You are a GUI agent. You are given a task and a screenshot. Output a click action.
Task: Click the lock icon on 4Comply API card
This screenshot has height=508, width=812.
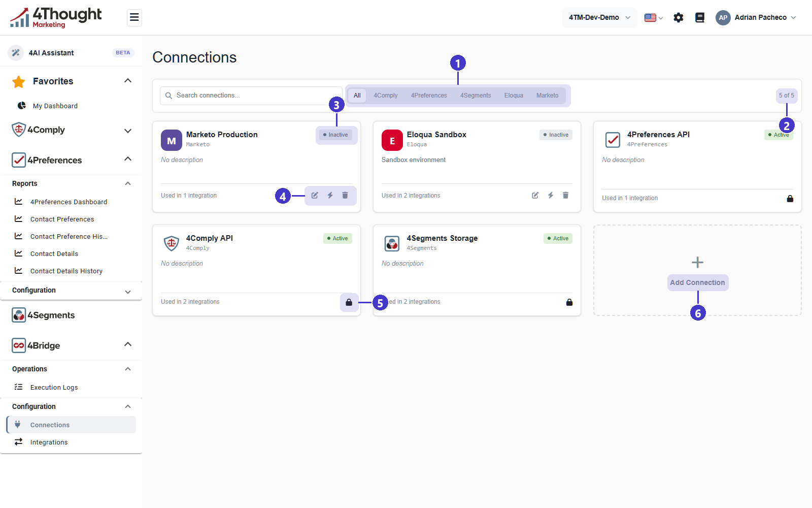(x=349, y=302)
